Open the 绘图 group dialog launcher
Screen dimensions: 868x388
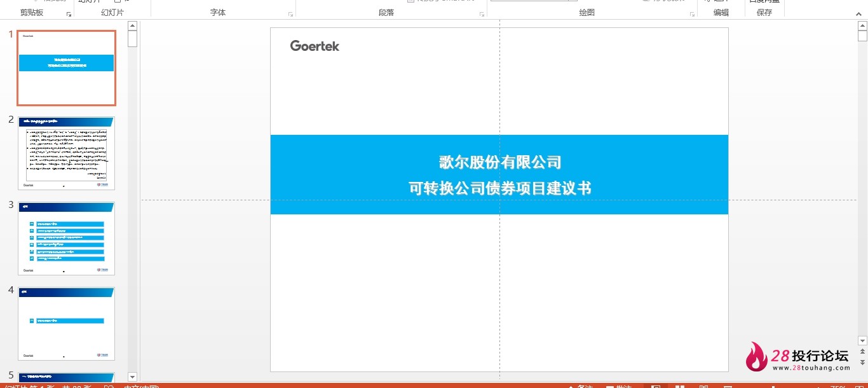coord(692,13)
